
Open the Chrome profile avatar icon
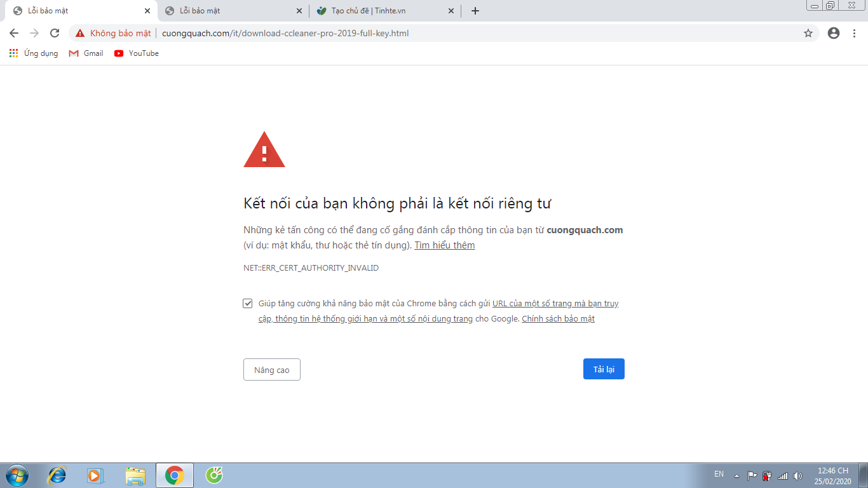tap(834, 33)
